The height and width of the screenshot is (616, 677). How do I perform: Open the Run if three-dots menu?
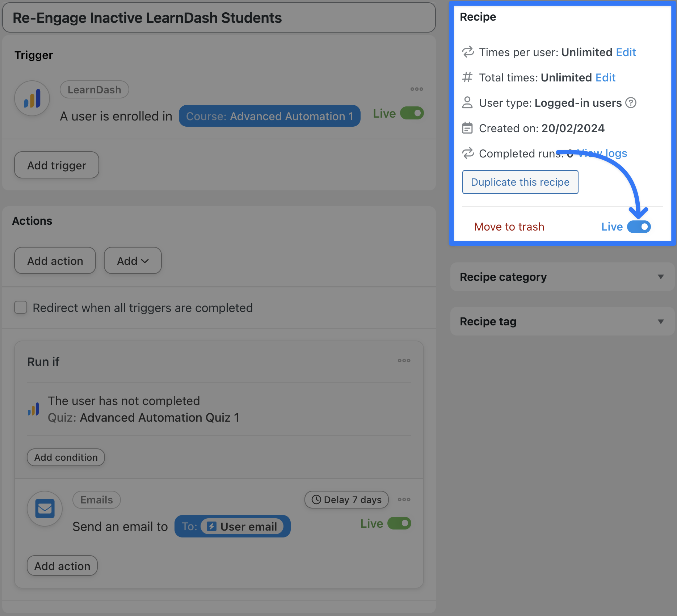(x=404, y=360)
